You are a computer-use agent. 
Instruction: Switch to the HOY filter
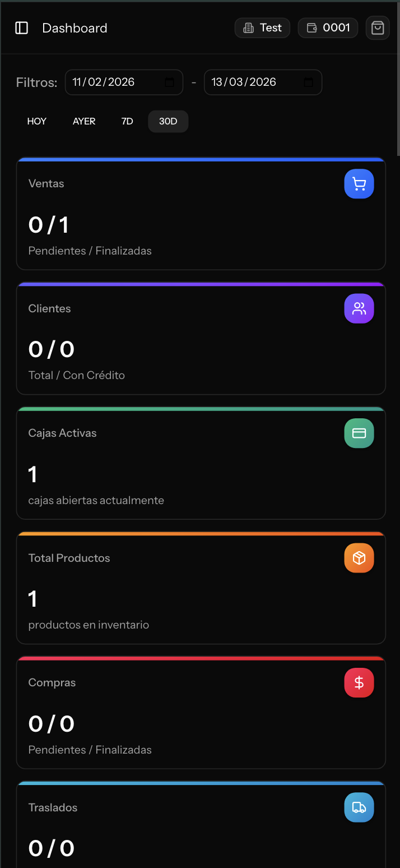pos(36,121)
